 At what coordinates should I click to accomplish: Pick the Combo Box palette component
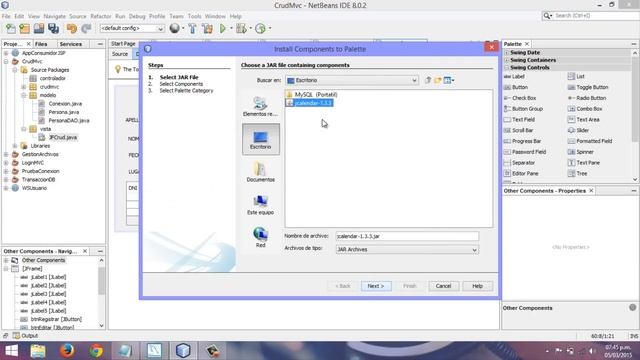[x=585, y=109]
